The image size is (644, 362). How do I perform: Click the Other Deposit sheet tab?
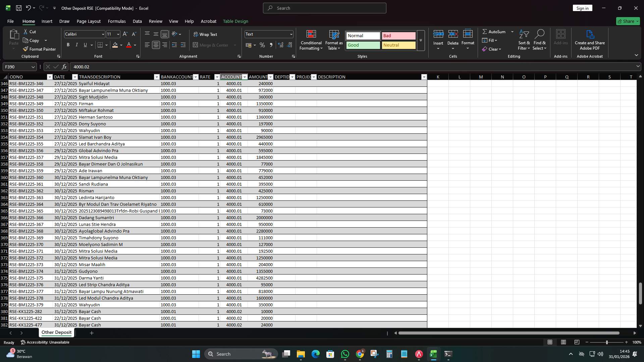pos(56,332)
